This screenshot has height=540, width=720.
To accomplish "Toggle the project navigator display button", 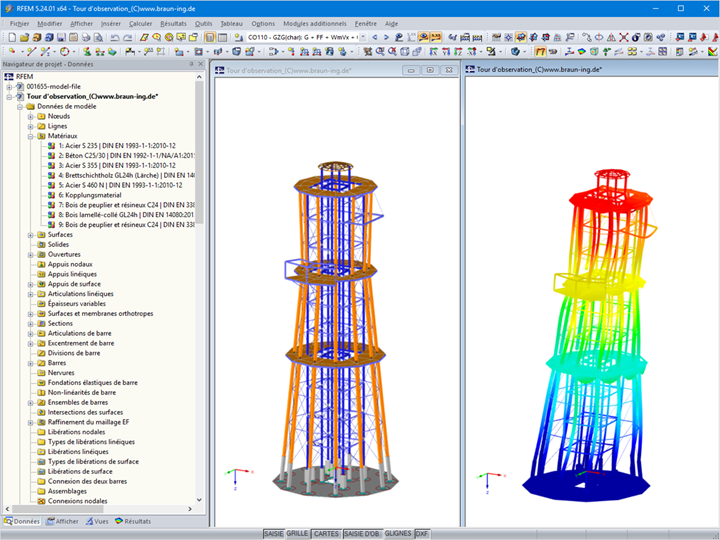I will pos(210,37).
